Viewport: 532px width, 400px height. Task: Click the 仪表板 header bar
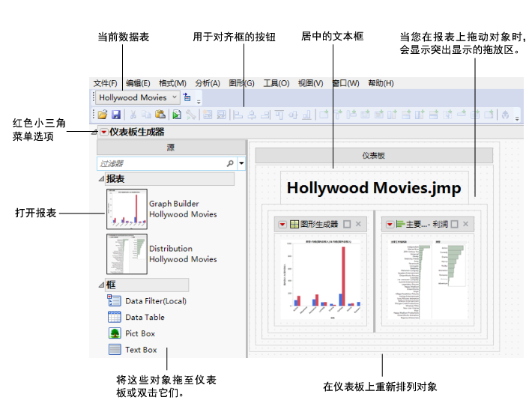tap(373, 155)
